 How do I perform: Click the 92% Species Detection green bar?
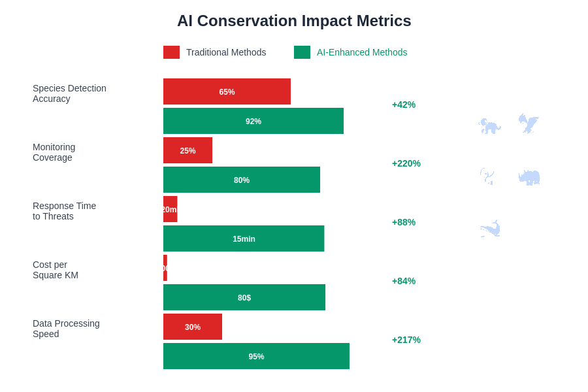(x=253, y=121)
